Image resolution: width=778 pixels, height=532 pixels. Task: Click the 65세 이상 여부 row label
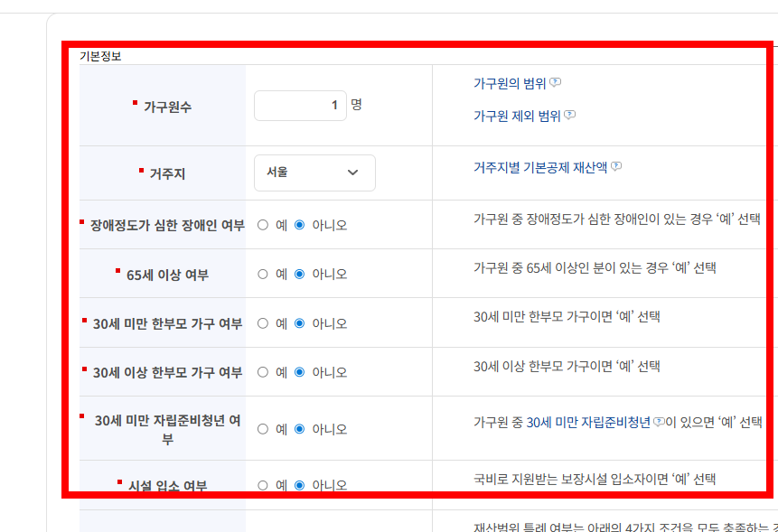(x=167, y=275)
